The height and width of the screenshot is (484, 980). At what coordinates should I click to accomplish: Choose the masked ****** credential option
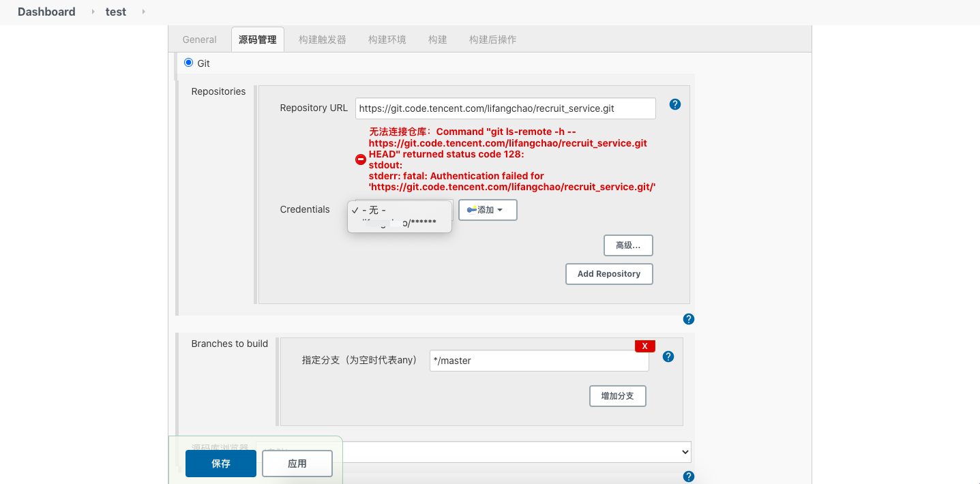[400, 223]
